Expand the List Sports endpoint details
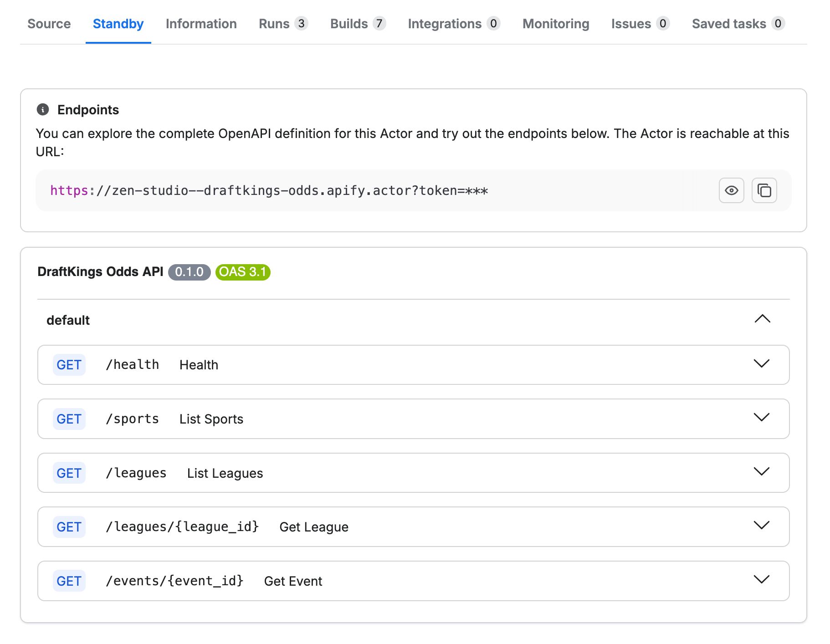830x644 pixels. [761, 418]
